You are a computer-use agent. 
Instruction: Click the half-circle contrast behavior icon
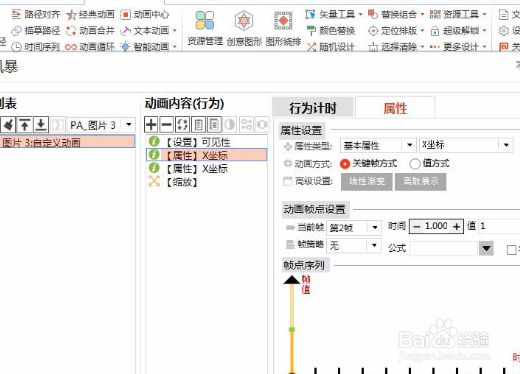coord(230,125)
